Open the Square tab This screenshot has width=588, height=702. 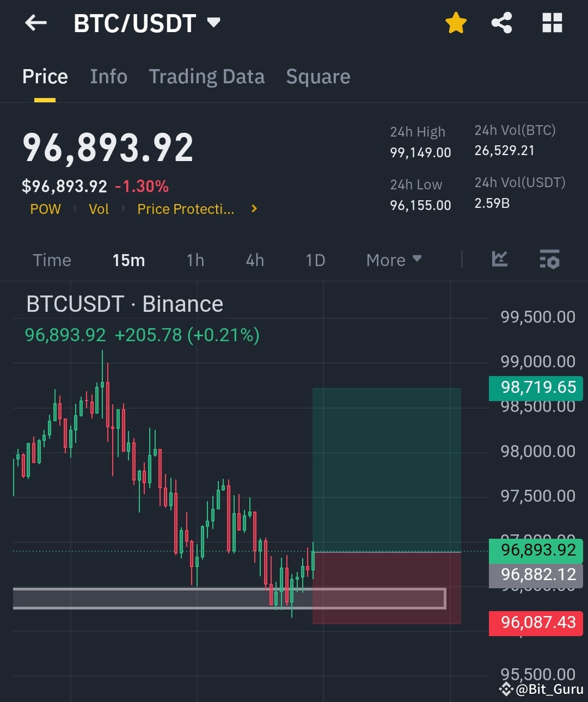pos(318,77)
